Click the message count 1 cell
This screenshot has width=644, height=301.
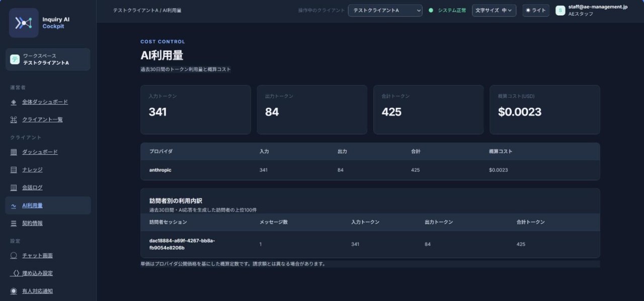(x=261, y=244)
